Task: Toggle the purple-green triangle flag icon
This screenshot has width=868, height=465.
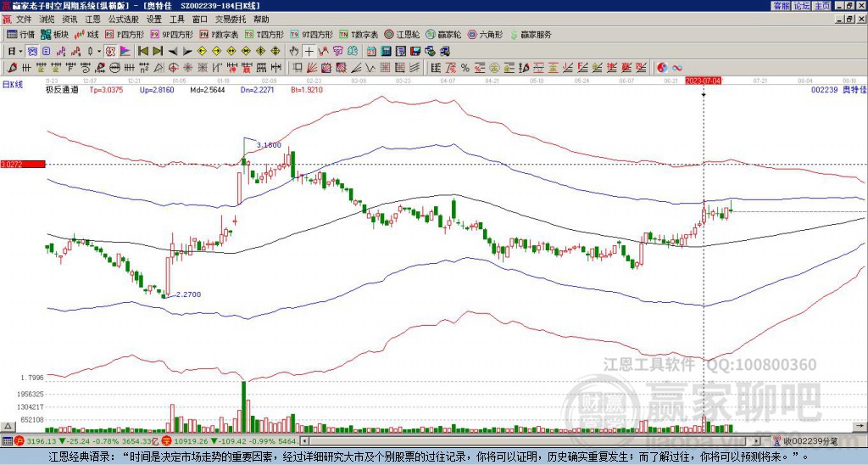Action: coord(125,52)
